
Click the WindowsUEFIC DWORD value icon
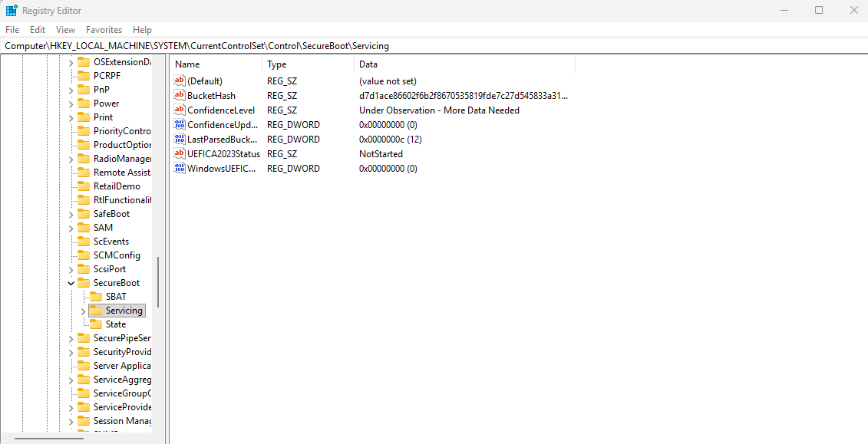click(180, 169)
